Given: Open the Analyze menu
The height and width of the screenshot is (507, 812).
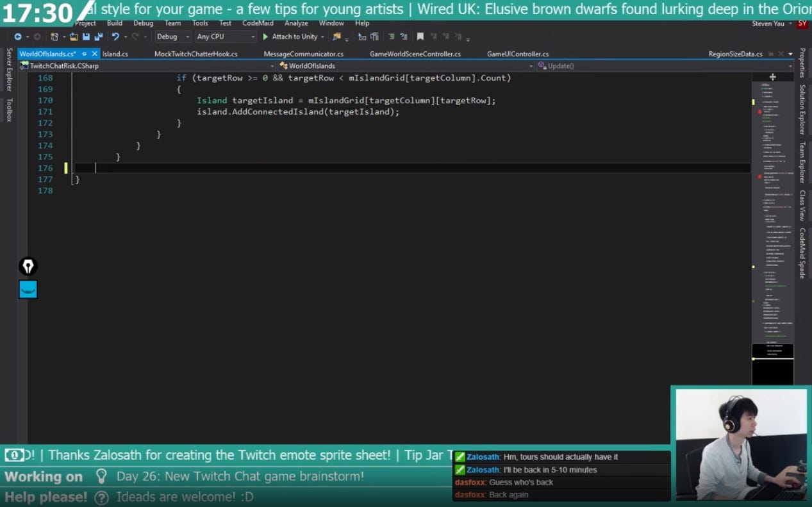Looking at the screenshot, I should click(x=296, y=23).
